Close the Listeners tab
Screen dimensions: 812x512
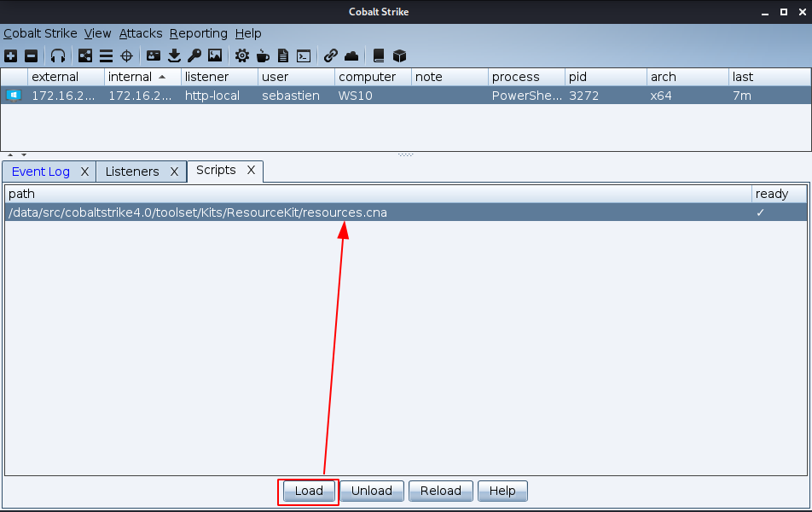(174, 172)
